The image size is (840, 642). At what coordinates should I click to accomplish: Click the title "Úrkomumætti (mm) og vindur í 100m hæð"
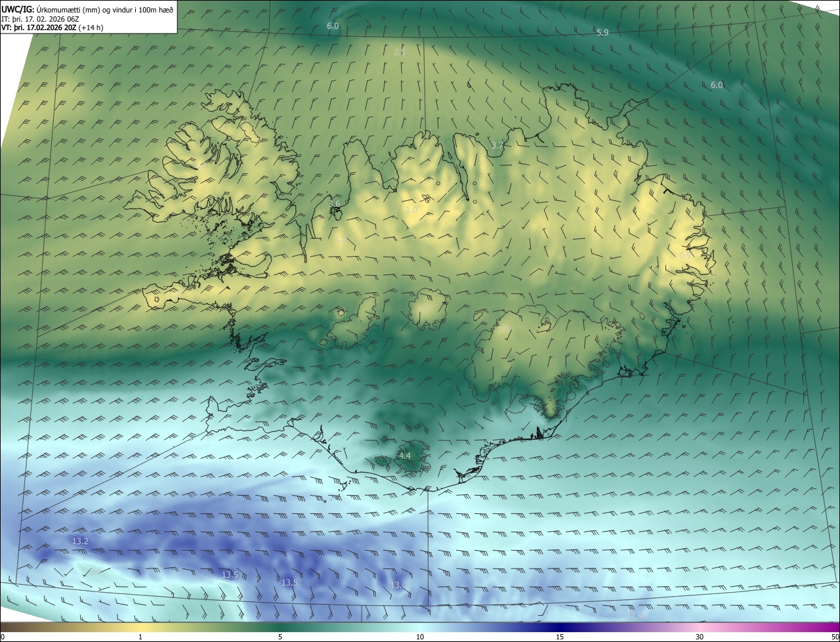point(104,9)
